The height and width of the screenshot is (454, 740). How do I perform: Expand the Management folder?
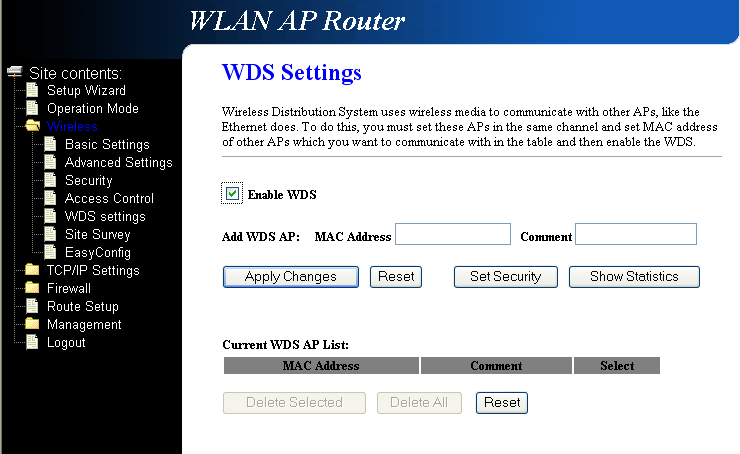pyautogui.click(x=83, y=325)
